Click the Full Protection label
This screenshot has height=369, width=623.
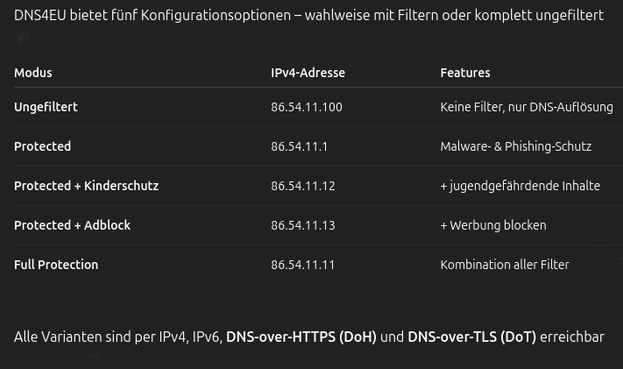[56, 265]
